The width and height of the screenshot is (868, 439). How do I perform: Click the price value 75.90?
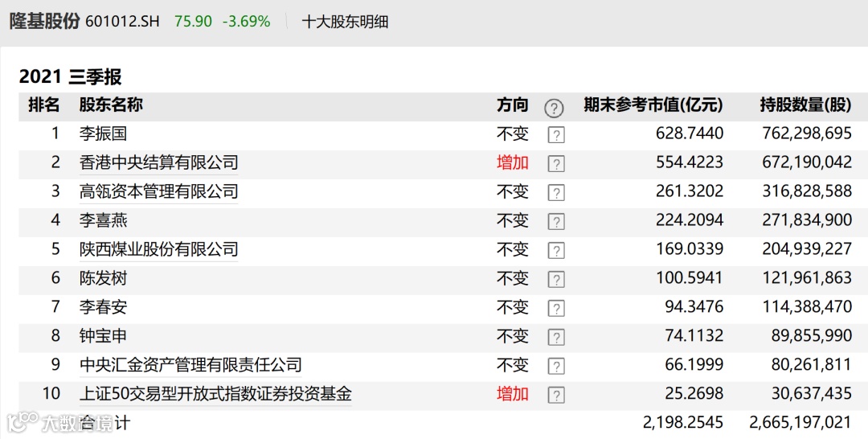pyautogui.click(x=193, y=22)
